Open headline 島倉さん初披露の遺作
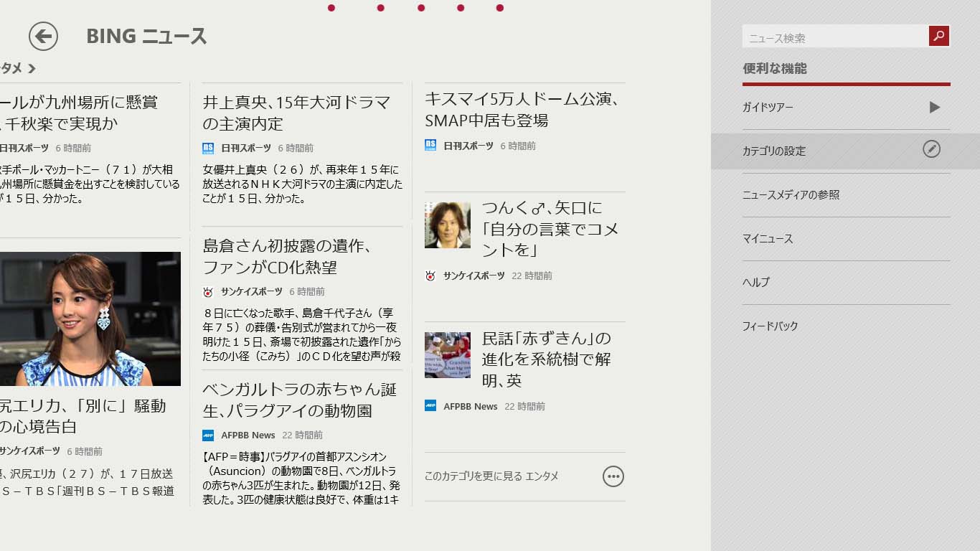This screenshot has height=551, width=980. click(287, 256)
